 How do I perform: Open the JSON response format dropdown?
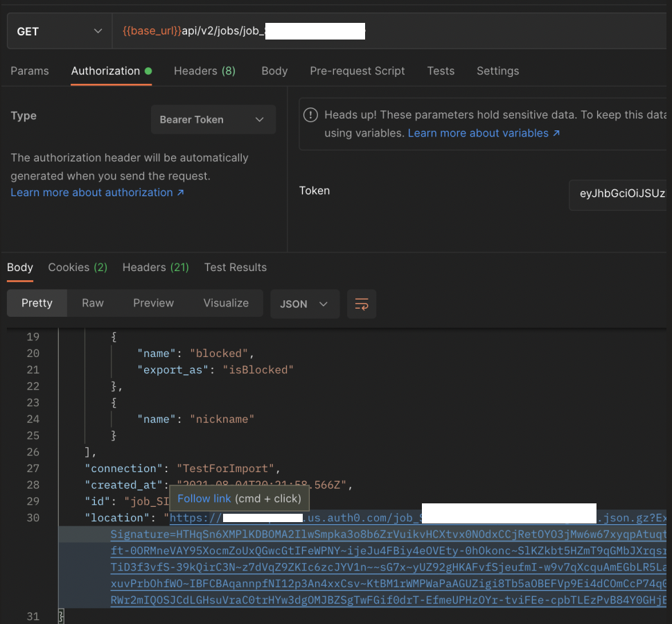tap(305, 304)
